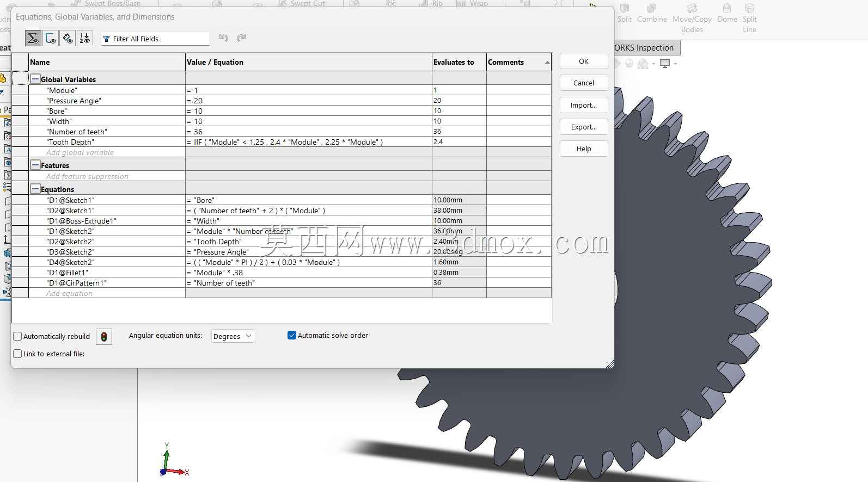Viewport: 868px width, 482px height.
Task: Uncheck Automatic solve order
Action: coord(292,336)
